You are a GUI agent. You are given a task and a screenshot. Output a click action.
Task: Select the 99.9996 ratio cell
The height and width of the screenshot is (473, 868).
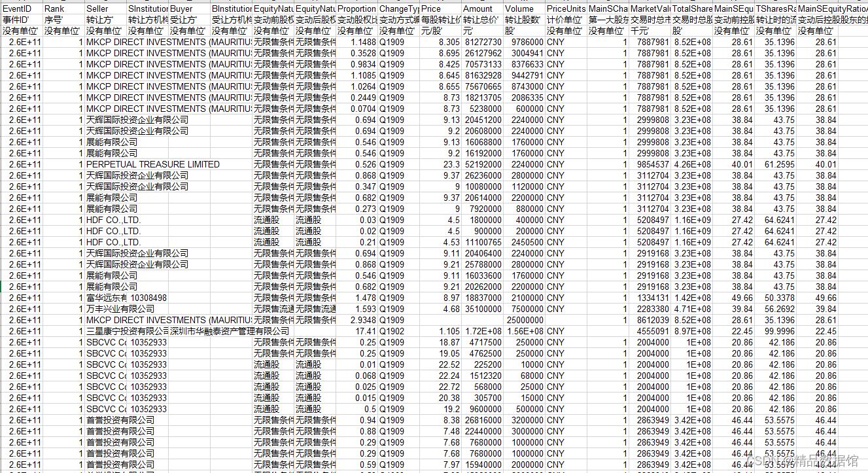775,331
